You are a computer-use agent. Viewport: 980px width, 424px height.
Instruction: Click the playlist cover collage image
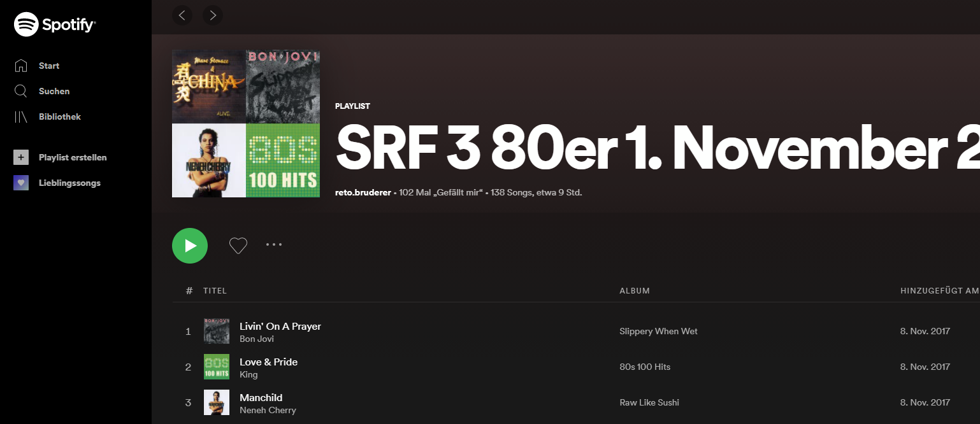[246, 124]
